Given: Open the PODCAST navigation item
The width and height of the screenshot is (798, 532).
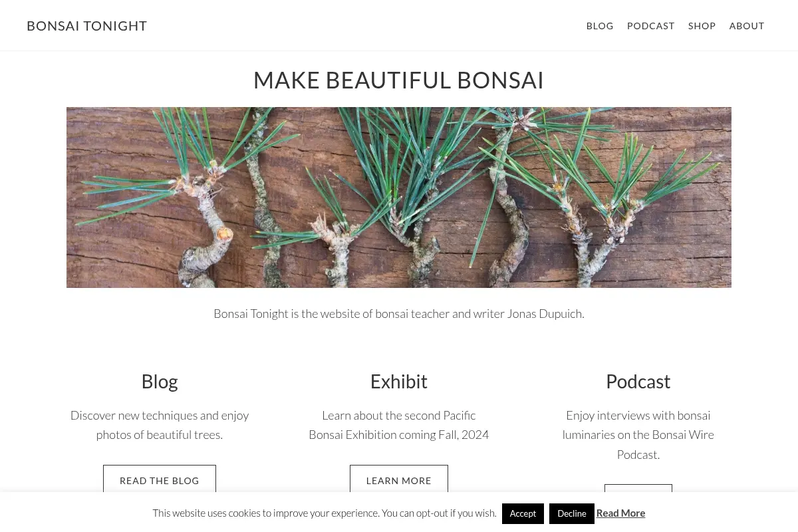Looking at the screenshot, I should click(x=651, y=26).
